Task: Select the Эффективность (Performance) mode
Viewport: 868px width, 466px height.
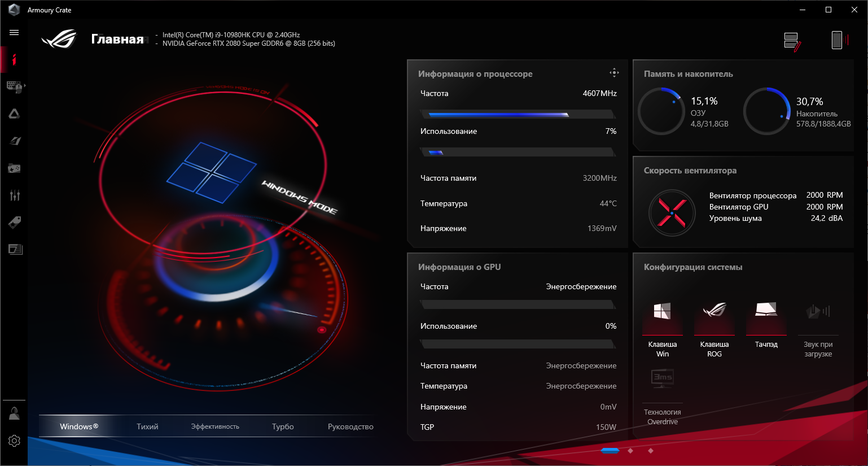Action: [x=215, y=426]
